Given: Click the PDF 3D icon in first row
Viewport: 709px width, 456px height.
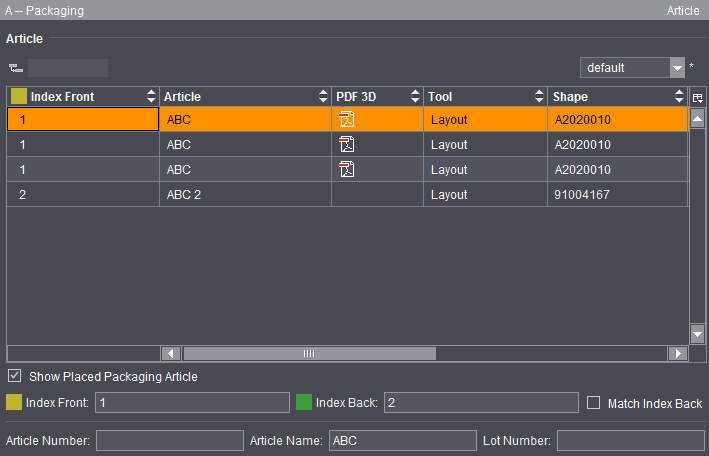Looking at the screenshot, I should [x=347, y=120].
